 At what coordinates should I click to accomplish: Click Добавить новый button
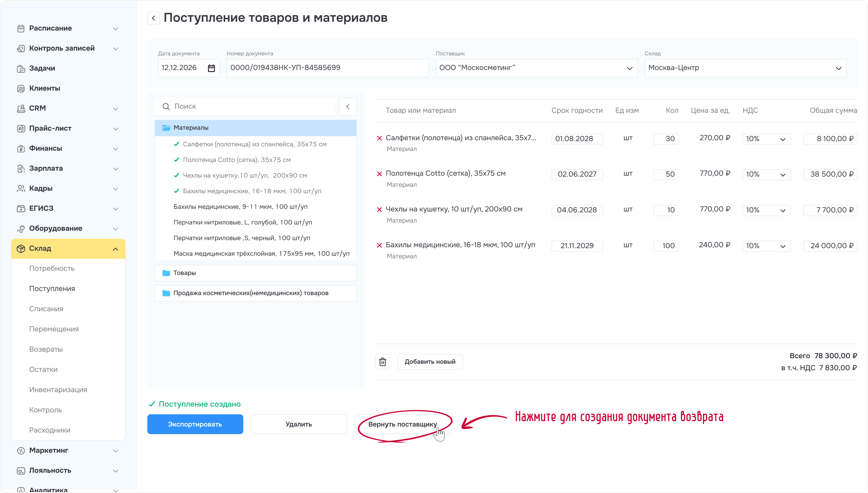point(430,362)
